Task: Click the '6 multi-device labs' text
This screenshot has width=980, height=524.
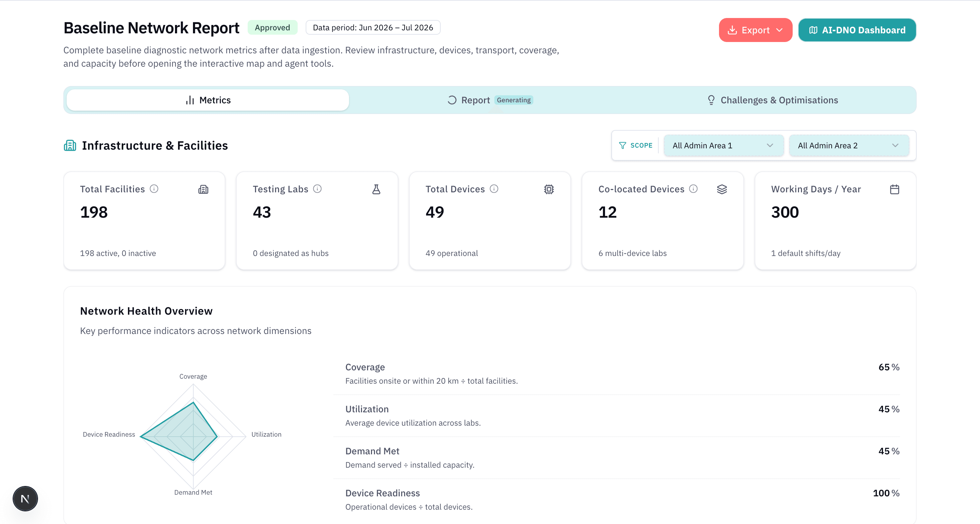Action: [632, 253]
